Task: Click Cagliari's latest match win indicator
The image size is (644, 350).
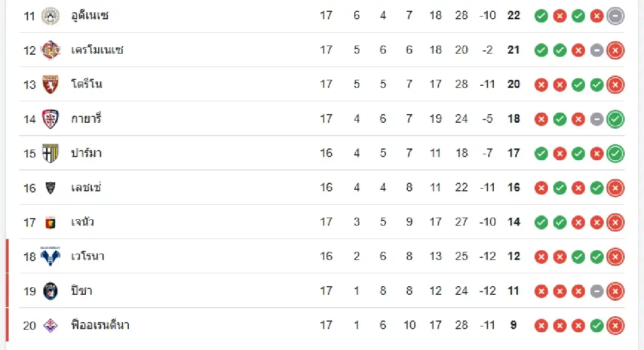Action: coord(615,119)
